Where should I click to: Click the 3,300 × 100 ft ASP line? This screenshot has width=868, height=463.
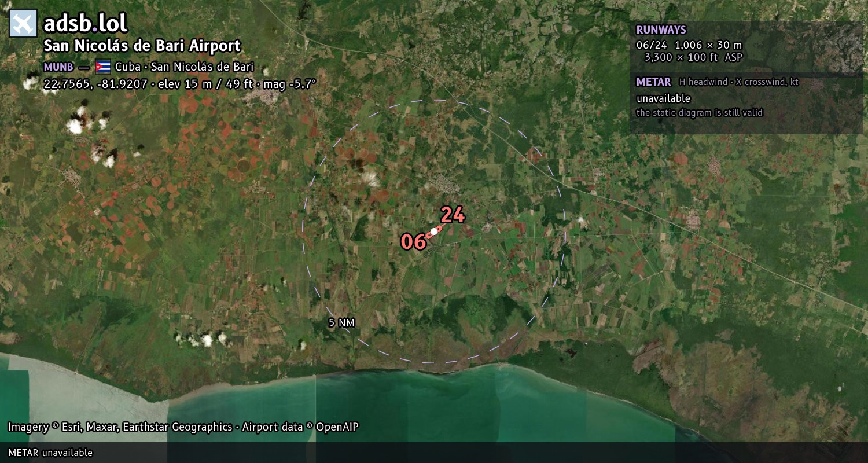[693, 57]
